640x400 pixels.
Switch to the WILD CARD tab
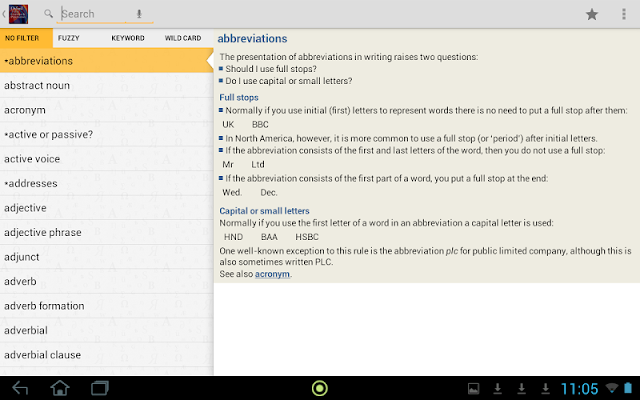tap(183, 38)
